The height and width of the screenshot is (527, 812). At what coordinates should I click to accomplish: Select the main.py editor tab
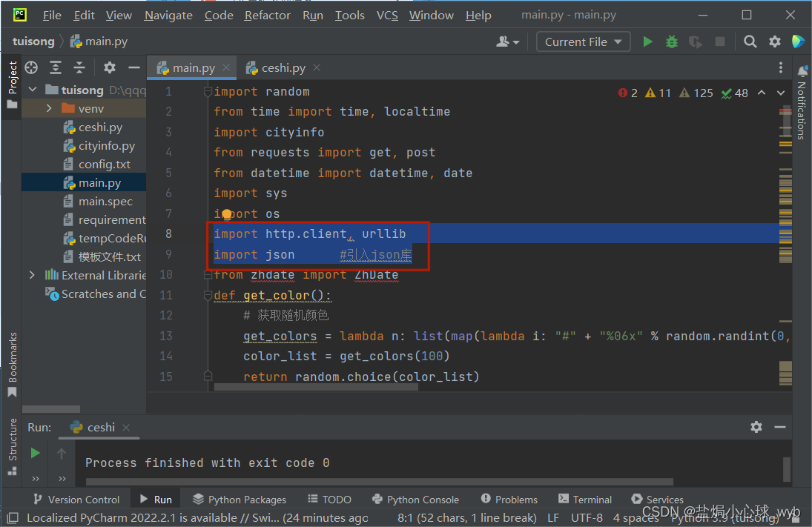click(193, 67)
